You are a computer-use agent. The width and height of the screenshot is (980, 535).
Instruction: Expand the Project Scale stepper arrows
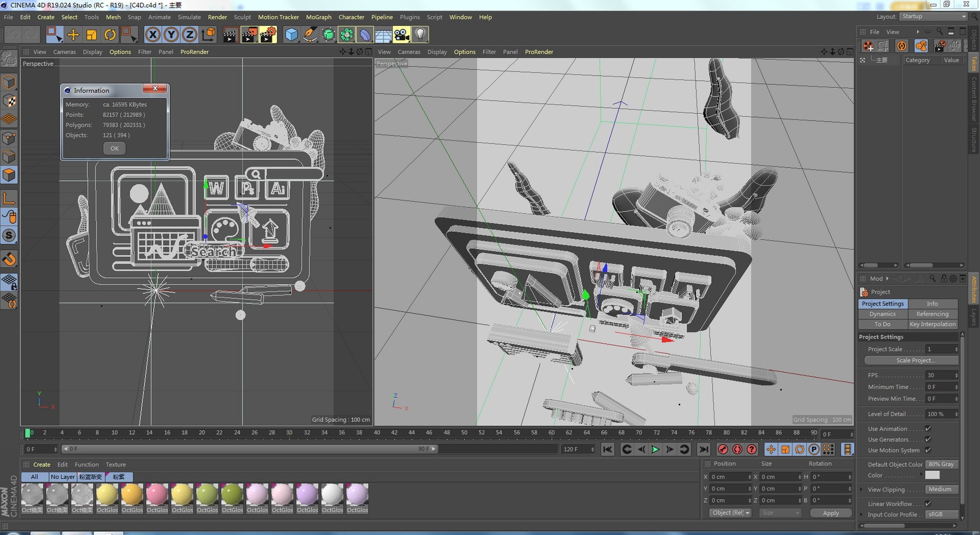pyautogui.click(x=956, y=349)
